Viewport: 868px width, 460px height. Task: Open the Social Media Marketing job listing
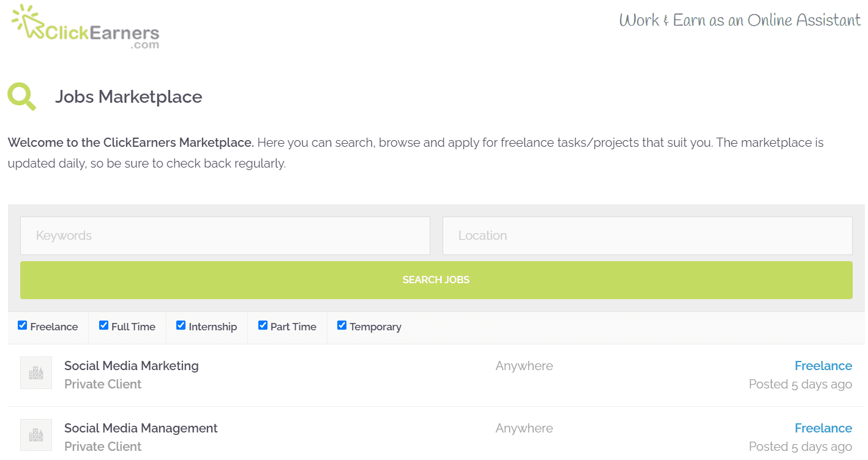(x=132, y=366)
